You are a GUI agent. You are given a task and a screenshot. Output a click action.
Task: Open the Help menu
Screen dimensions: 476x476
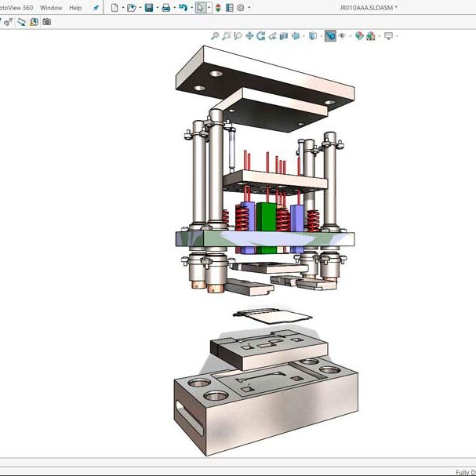(75, 8)
